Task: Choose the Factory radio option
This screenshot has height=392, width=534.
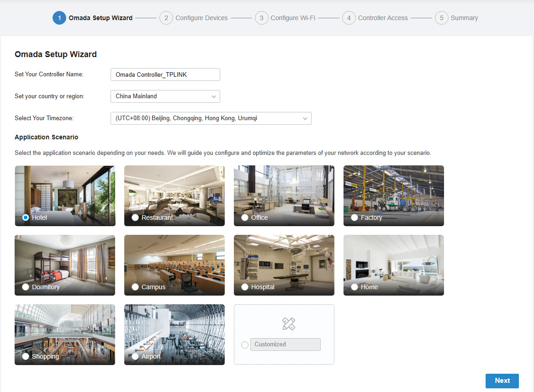Action: 354,217
